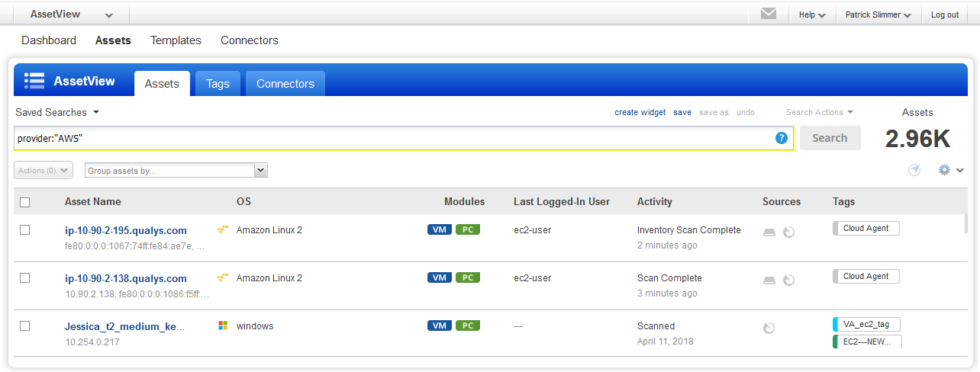Switch to the Tags tab

point(218,84)
